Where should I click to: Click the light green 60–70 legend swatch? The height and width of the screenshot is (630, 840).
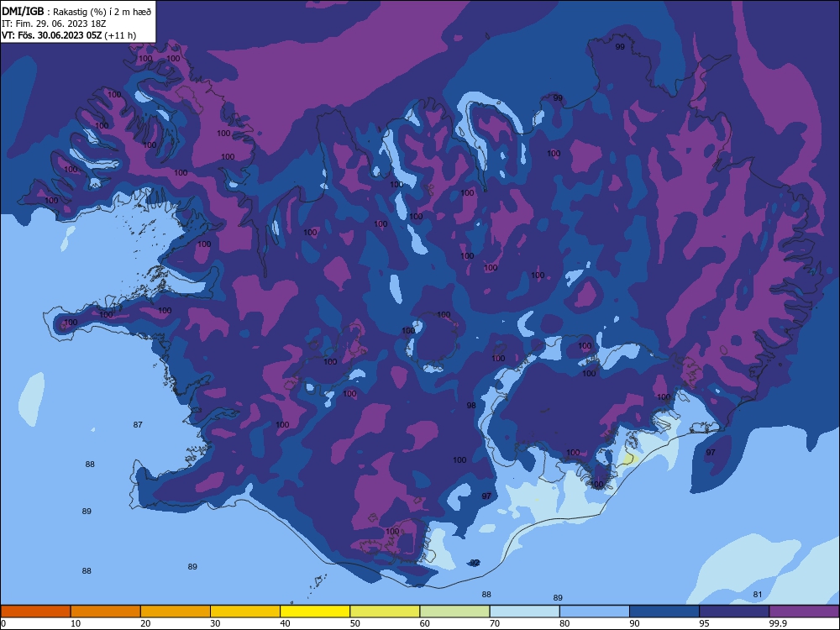454,612
